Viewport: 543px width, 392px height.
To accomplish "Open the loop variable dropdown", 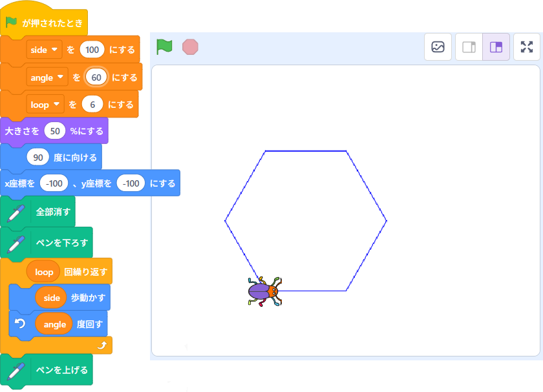I will tap(45, 104).
